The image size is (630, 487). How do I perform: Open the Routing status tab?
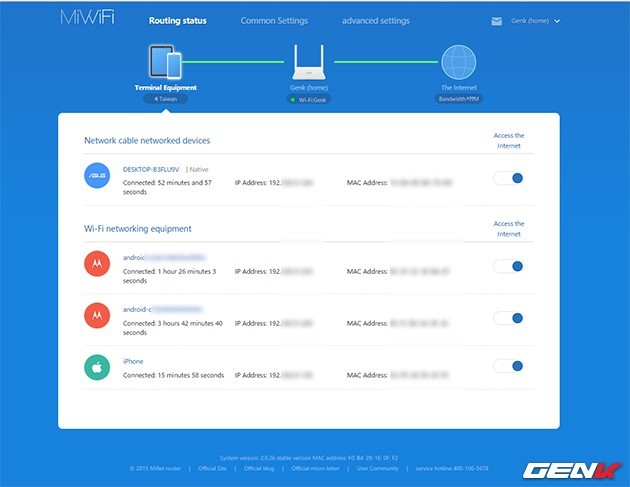[x=178, y=21]
